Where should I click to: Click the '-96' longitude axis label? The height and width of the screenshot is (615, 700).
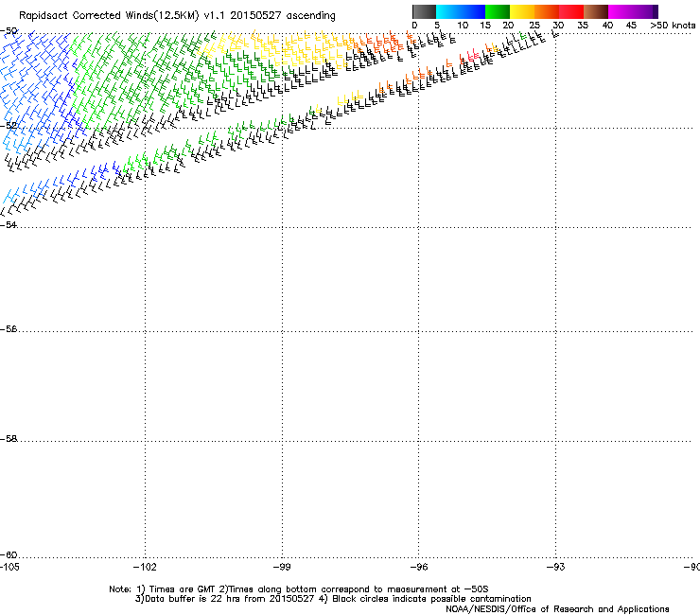pos(418,567)
